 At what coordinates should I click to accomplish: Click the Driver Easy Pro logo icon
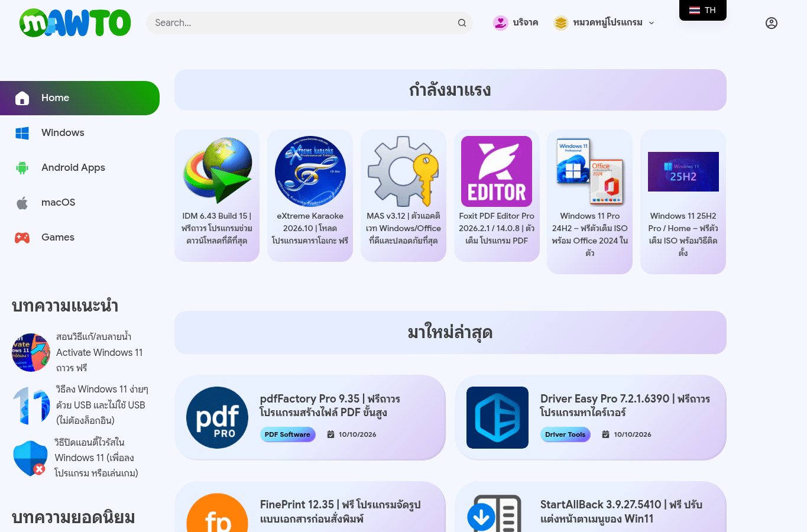pos(497,417)
